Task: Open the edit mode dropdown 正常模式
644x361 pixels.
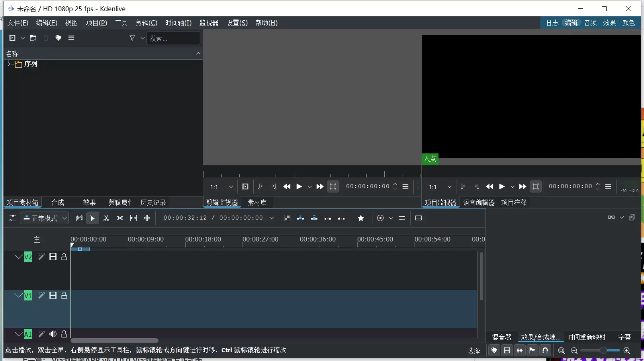Action: 45,218
